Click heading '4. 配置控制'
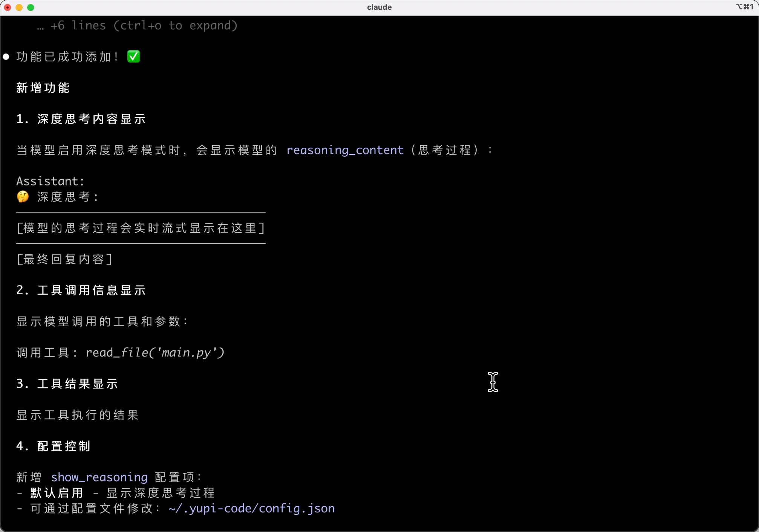Screen dimensions: 759x532 53,446
